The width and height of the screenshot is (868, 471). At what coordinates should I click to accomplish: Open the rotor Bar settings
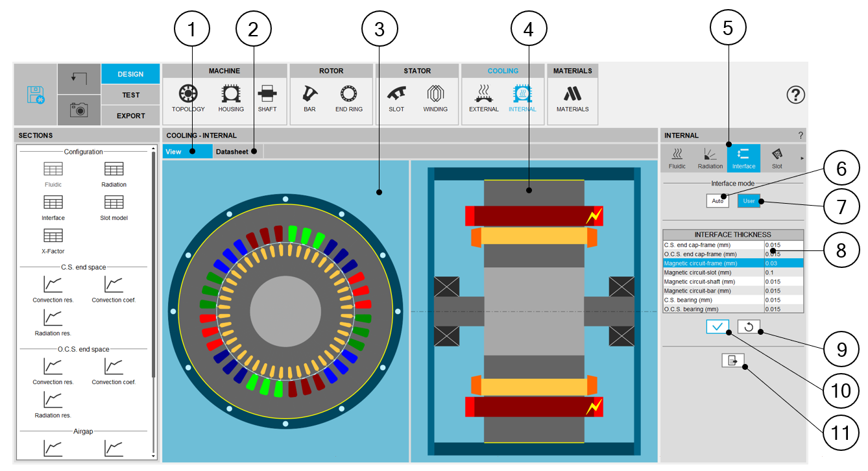click(x=309, y=97)
